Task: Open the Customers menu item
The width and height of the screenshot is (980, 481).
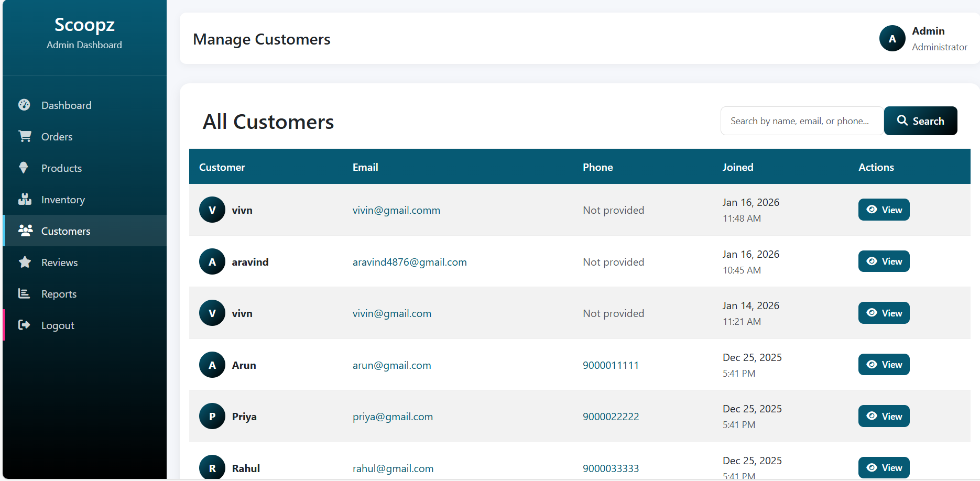Action: pos(66,231)
